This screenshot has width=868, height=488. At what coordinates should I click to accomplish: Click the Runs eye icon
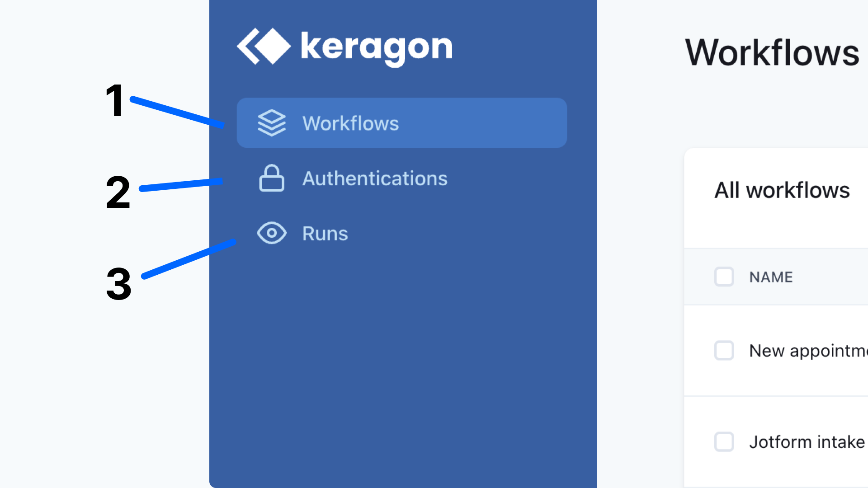(272, 233)
